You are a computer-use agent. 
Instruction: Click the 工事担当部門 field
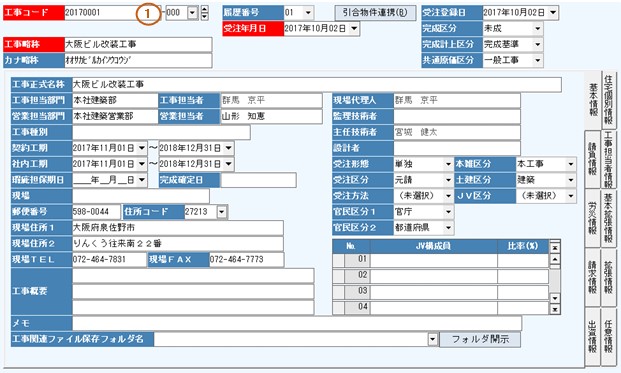pos(115,100)
